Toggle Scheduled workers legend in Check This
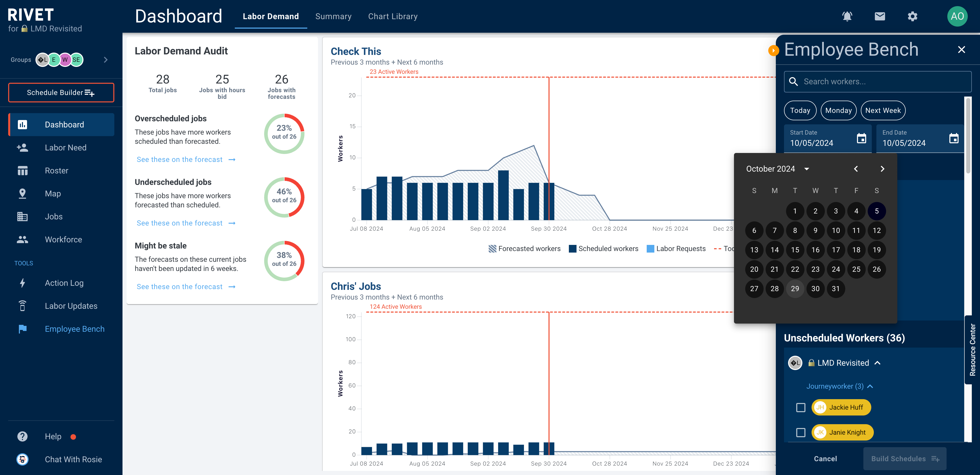 pyautogui.click(x=603, y=248)
